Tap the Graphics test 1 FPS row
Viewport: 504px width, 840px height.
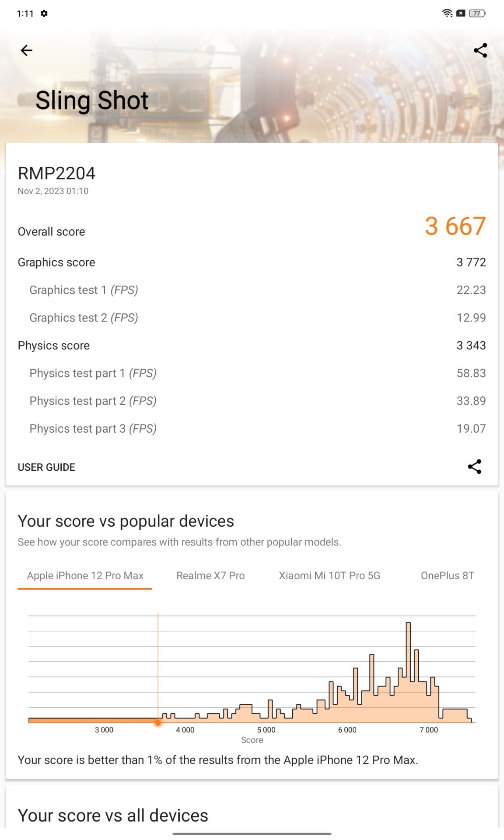[x=252, y=290]
